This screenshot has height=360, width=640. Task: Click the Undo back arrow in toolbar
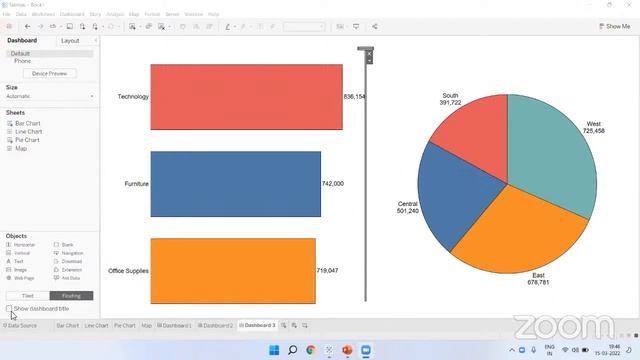(x=28, y=27)
